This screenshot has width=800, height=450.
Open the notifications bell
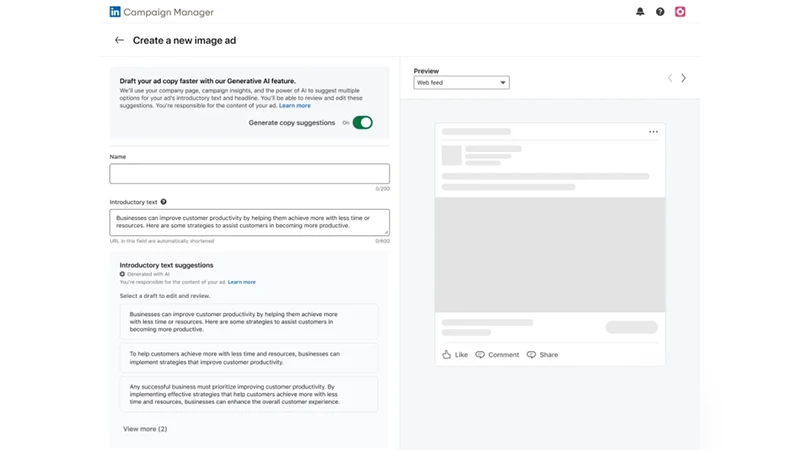[x=640, y=12]
